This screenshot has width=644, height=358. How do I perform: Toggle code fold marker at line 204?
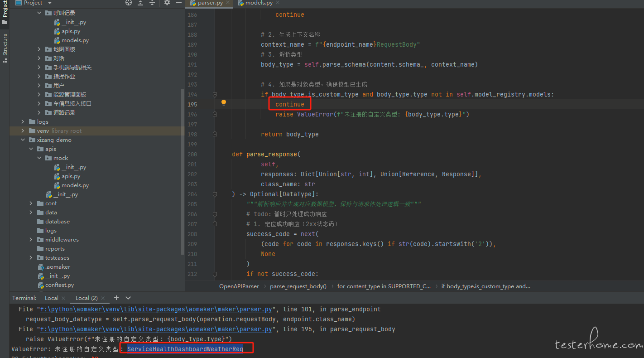pyautogui.click(x=215, y=194)
